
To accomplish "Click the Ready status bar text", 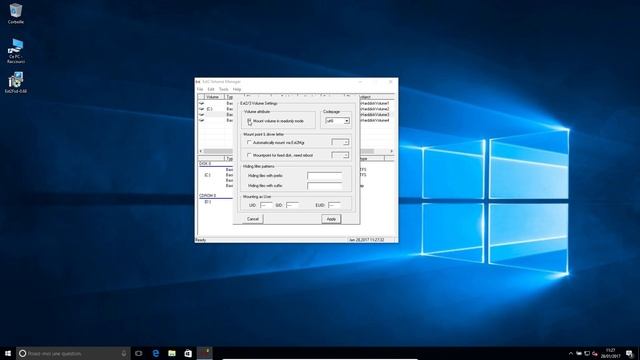I will (x=200, y=240).
